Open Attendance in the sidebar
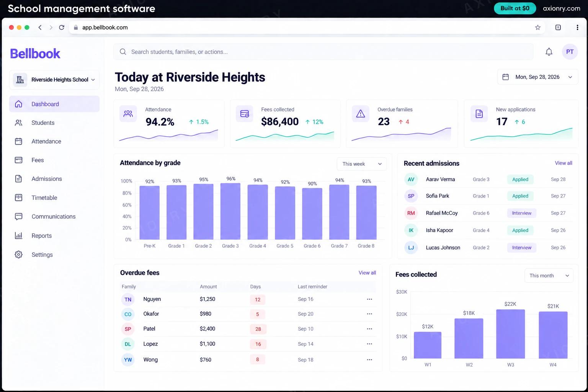Image resolution: width=588 pixels, height=392 pixels. (54, 141)
